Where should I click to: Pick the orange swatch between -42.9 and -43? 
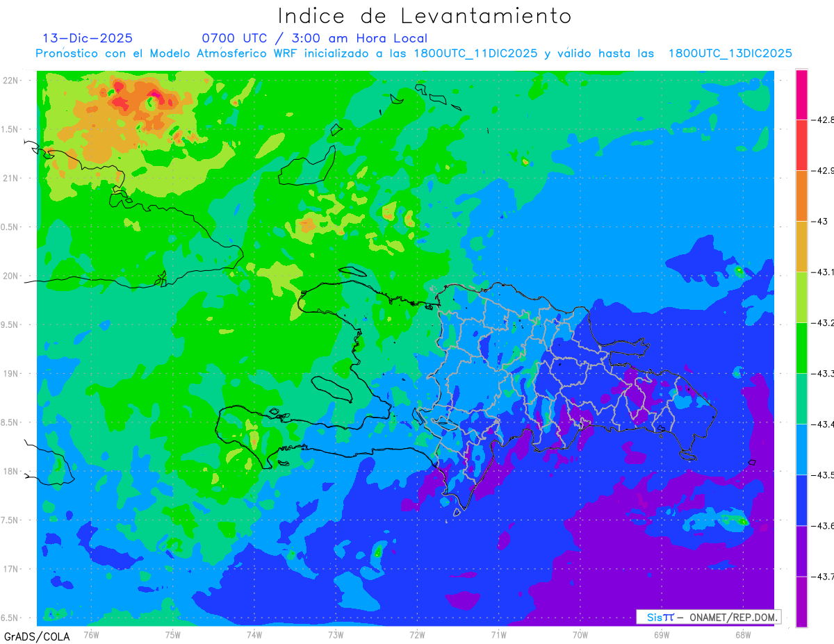(x=801, y=196)
